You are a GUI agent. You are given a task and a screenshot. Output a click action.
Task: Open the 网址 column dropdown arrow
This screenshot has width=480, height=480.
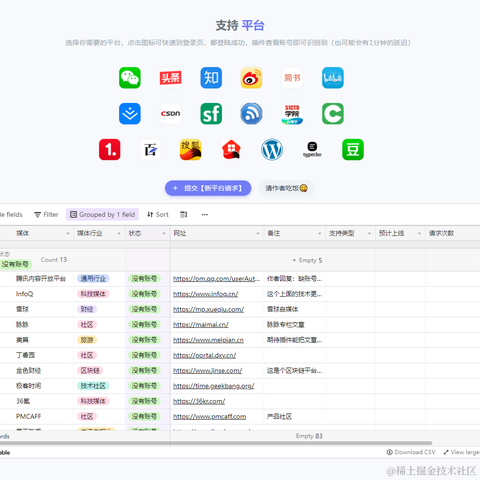[258, 233]
